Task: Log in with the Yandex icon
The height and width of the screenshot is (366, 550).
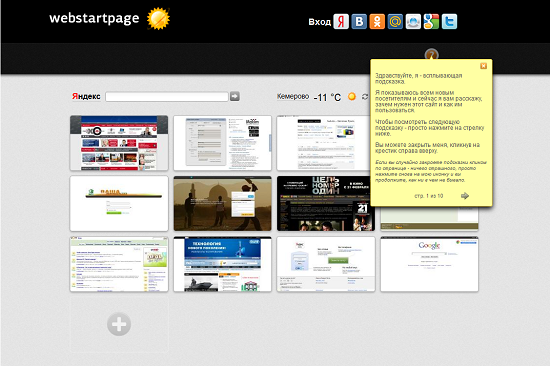Action: tap(341, 22)
